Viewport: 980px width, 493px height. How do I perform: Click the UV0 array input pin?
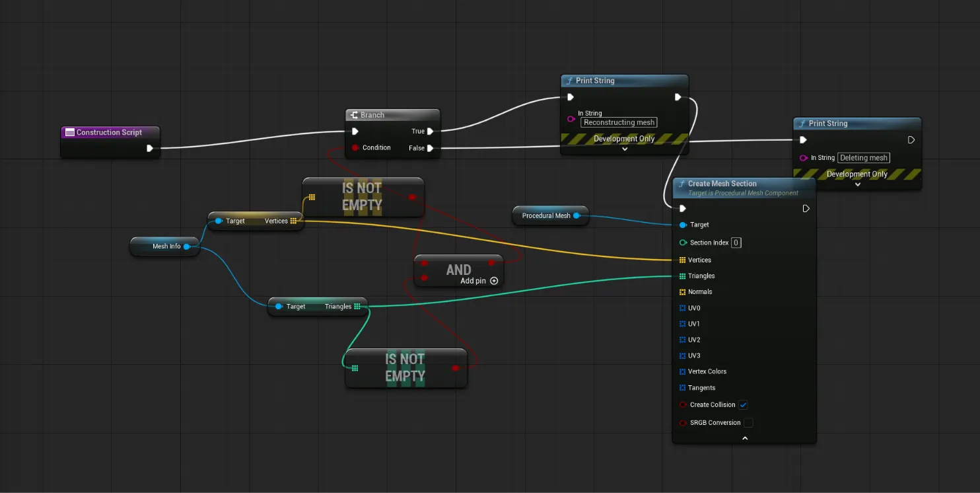(x=683, y=308)
